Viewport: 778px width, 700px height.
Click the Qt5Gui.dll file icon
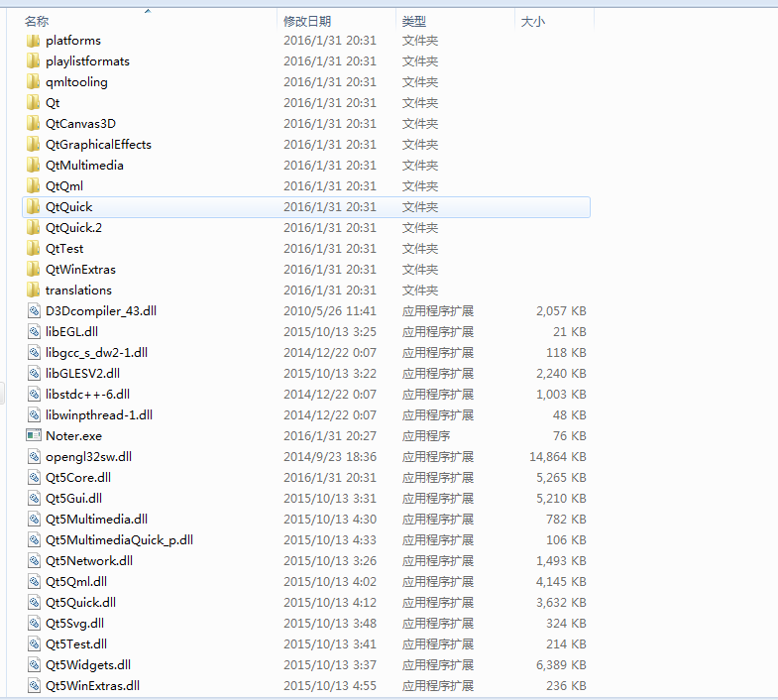34,499
